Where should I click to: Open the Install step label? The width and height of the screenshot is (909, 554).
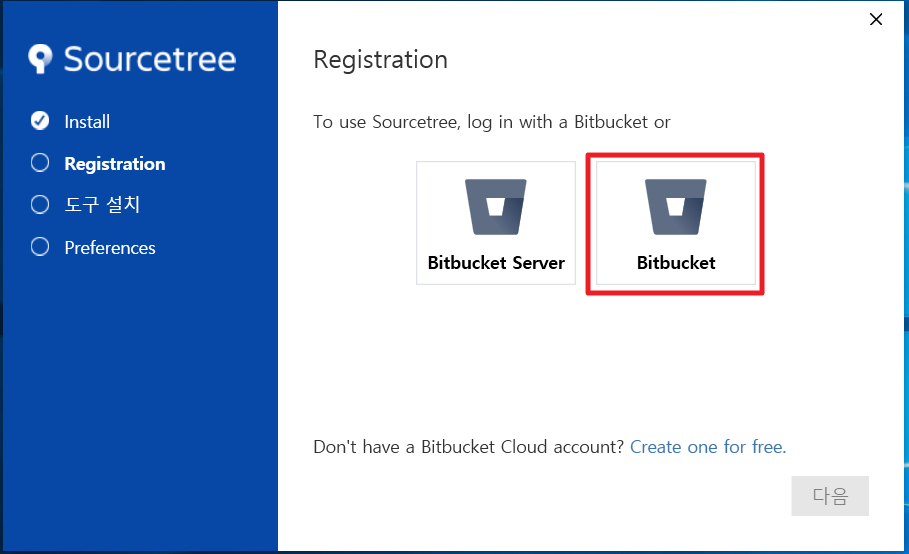[x=87, y=122]
